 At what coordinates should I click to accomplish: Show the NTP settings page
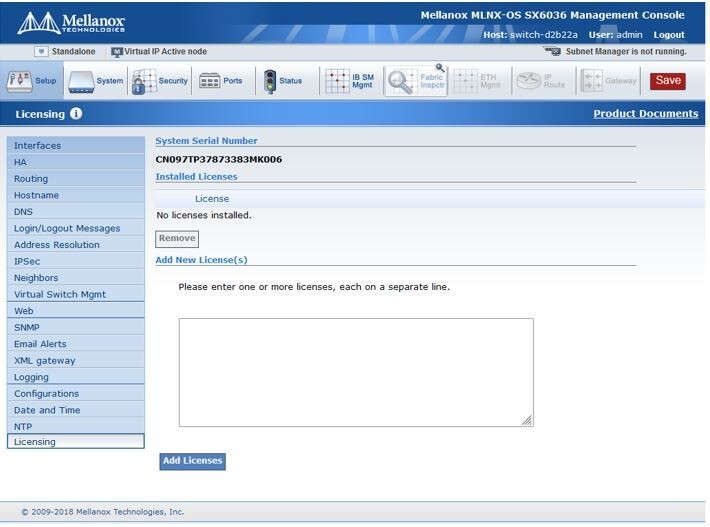tap(76, 426)
